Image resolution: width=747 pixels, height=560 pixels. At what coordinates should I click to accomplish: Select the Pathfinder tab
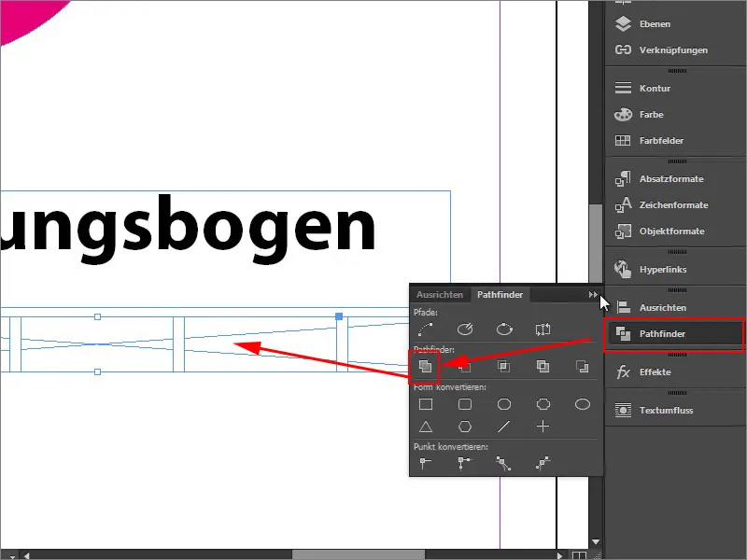pos(500,295)
